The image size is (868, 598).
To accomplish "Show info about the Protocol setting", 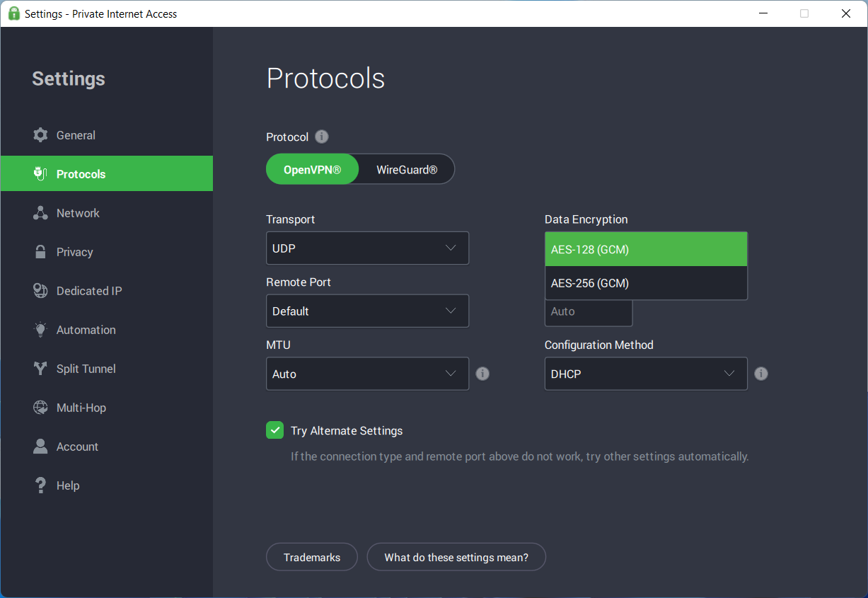I will click(x=322, y=137).
